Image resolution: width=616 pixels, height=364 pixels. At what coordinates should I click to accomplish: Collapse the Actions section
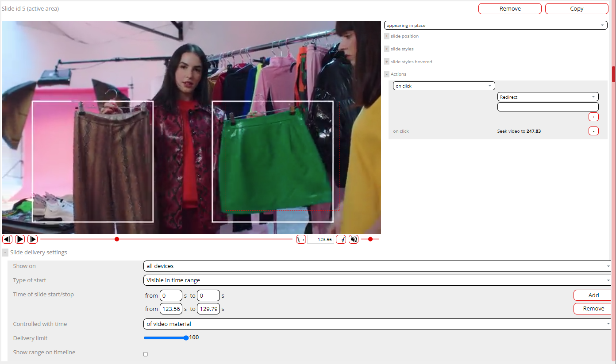point(387,74)
